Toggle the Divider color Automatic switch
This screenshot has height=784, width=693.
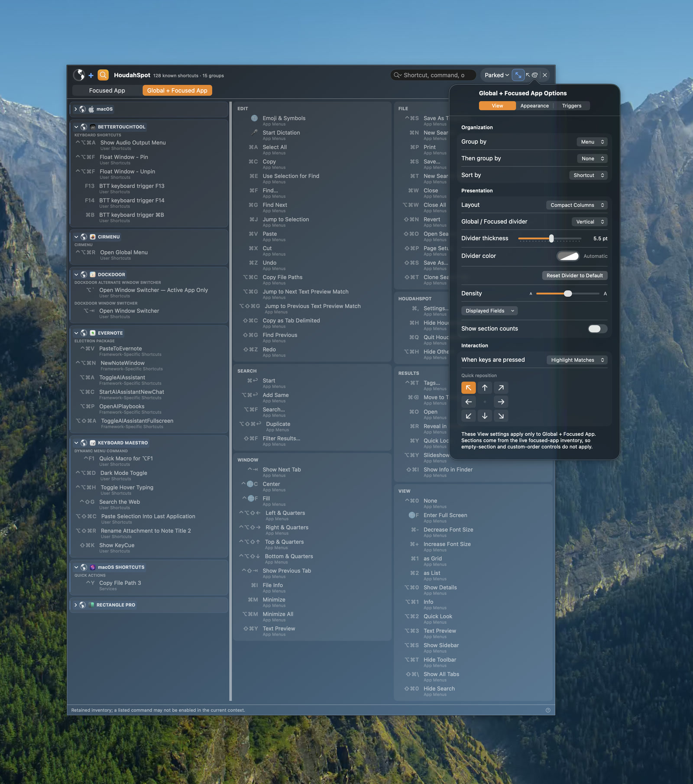[x=568, y=256]
